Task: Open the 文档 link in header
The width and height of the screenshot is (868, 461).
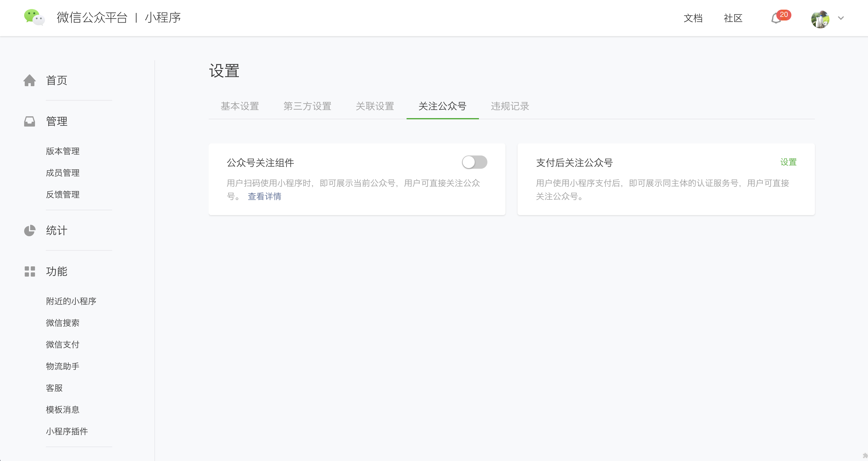Action: click(x=693, y=18)
